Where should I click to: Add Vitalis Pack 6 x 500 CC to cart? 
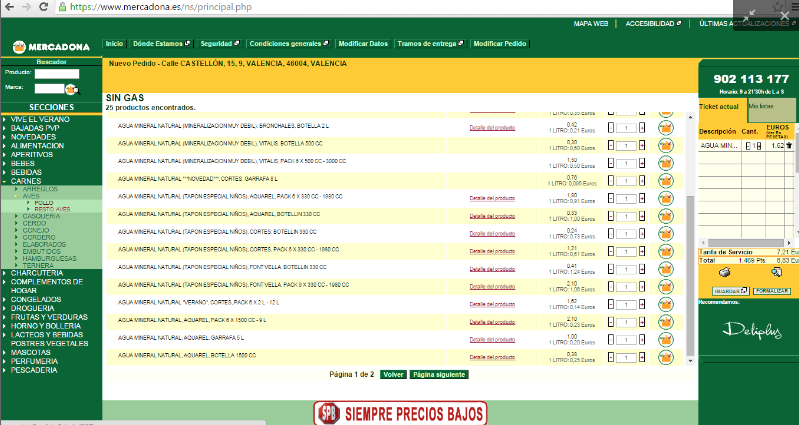click(x=665, y=163)
